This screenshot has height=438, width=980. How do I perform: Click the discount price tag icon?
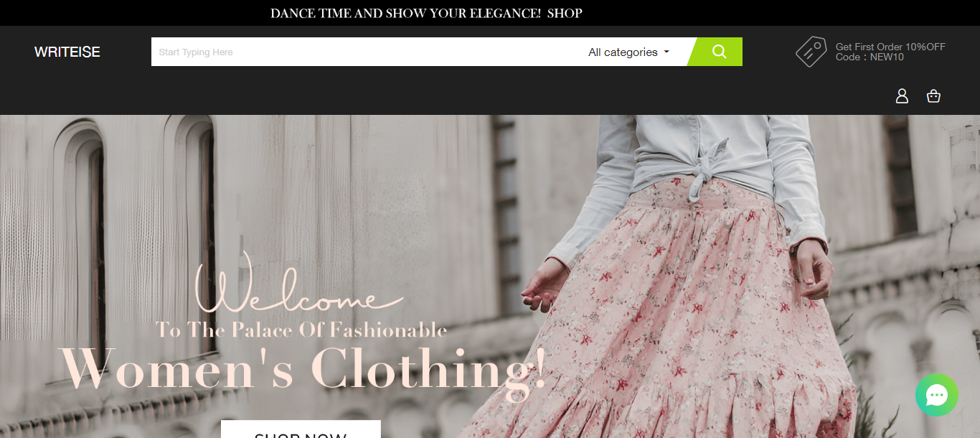[x=811, y=52]
